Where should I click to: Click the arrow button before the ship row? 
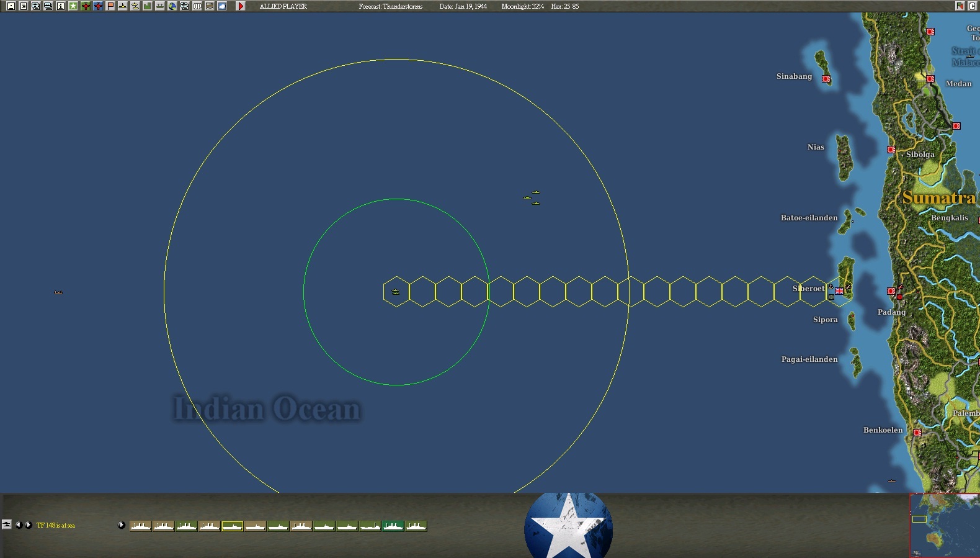click(122, 525)
